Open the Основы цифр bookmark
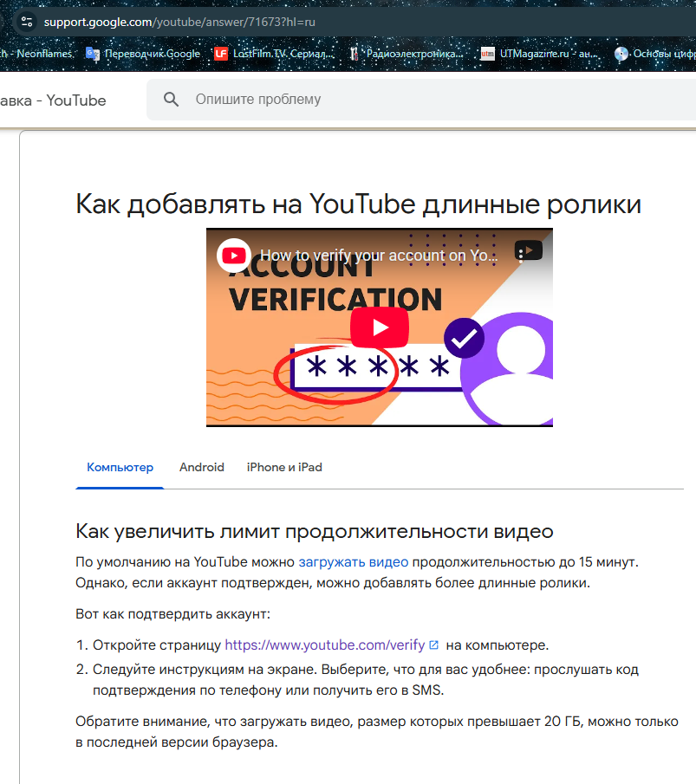This screenshot has height=784, width=696. tap(654, 54)
